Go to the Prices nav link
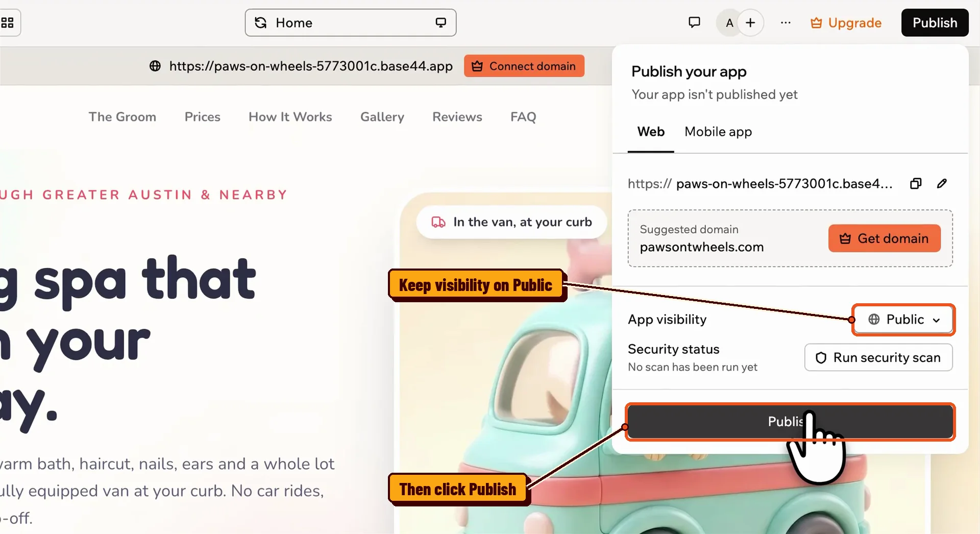Screen dimensions: 980x534 point(203,117)
